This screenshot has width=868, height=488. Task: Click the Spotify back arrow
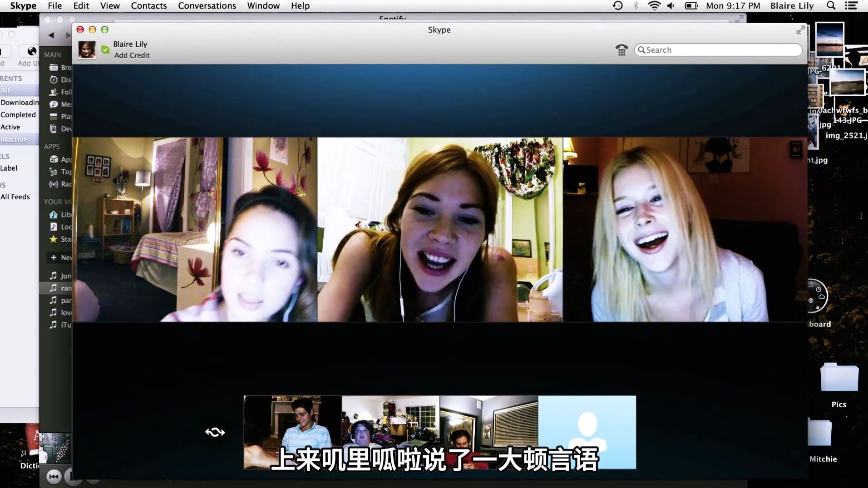pos(51,35)
